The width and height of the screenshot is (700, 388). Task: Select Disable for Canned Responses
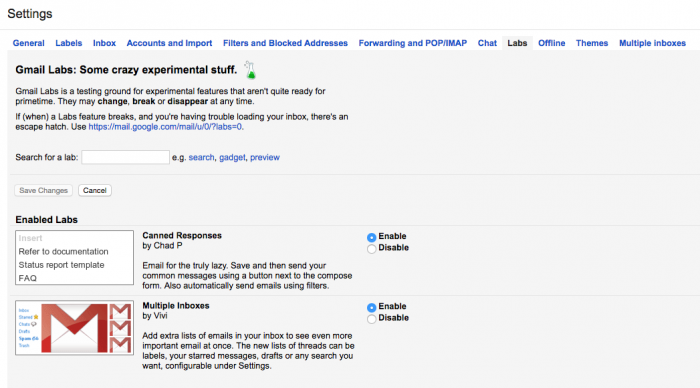click(x=371, y=249)
